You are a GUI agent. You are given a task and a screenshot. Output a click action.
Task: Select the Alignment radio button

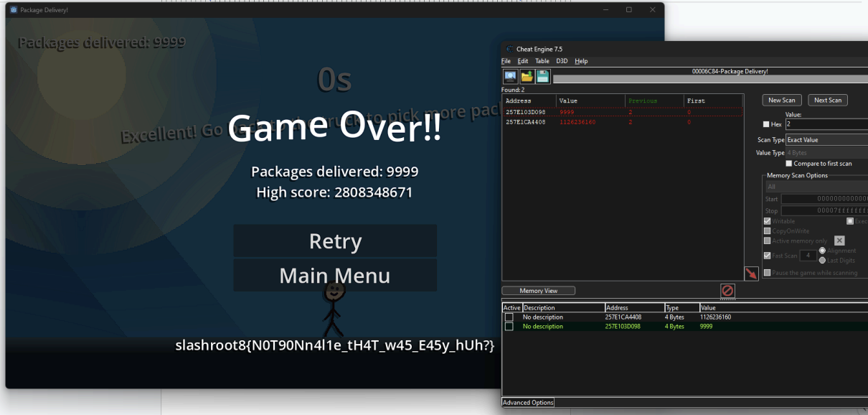[x=822, y=251]
